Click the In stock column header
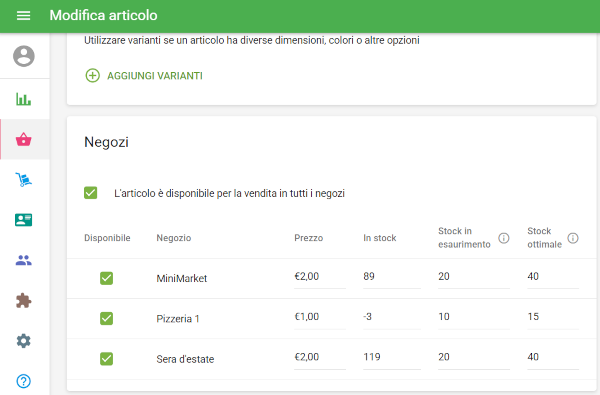Image resolution: width=600 pixels, height=395 pixels. 380,238
